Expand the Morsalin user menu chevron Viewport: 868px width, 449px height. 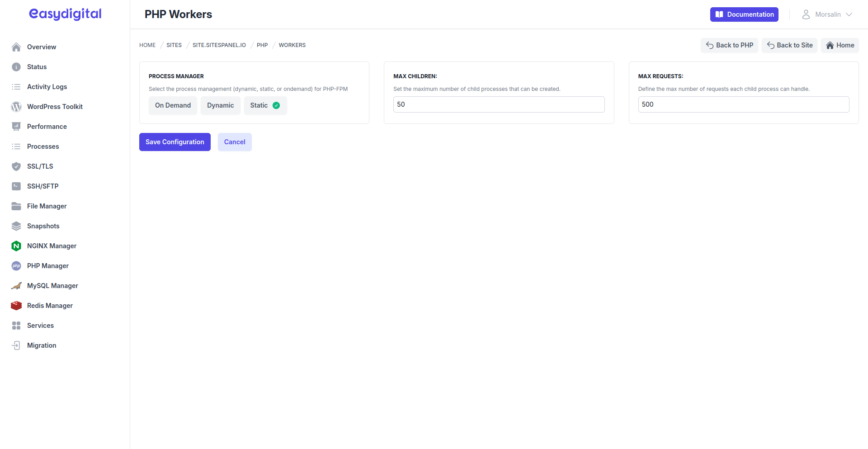(849, 14)
